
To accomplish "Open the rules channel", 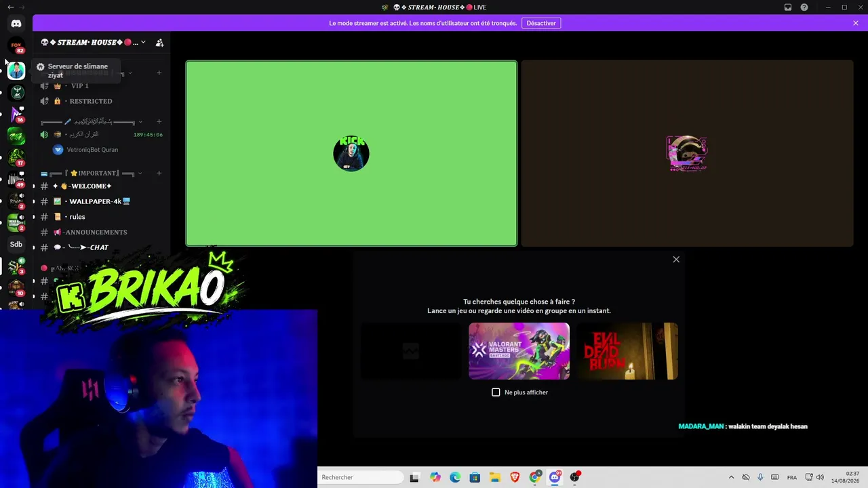I will [x=102, y=217].
